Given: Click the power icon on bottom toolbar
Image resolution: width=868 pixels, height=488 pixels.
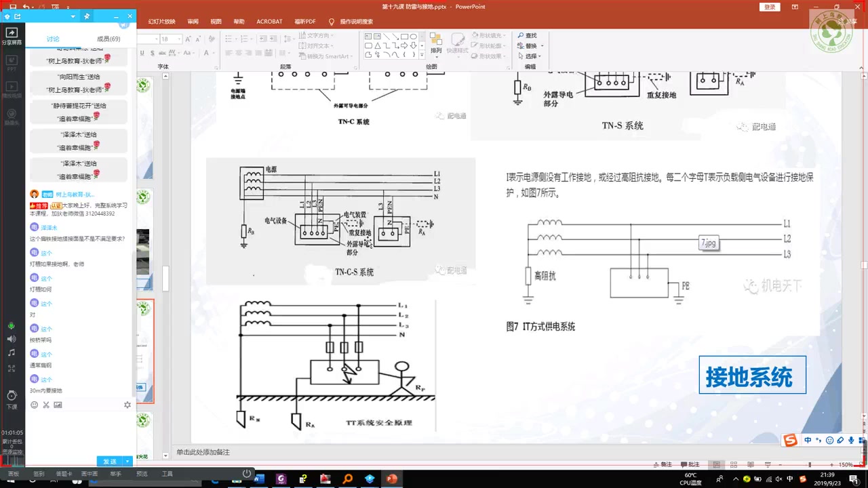Looking at the screenshot, I should (247, 474).
